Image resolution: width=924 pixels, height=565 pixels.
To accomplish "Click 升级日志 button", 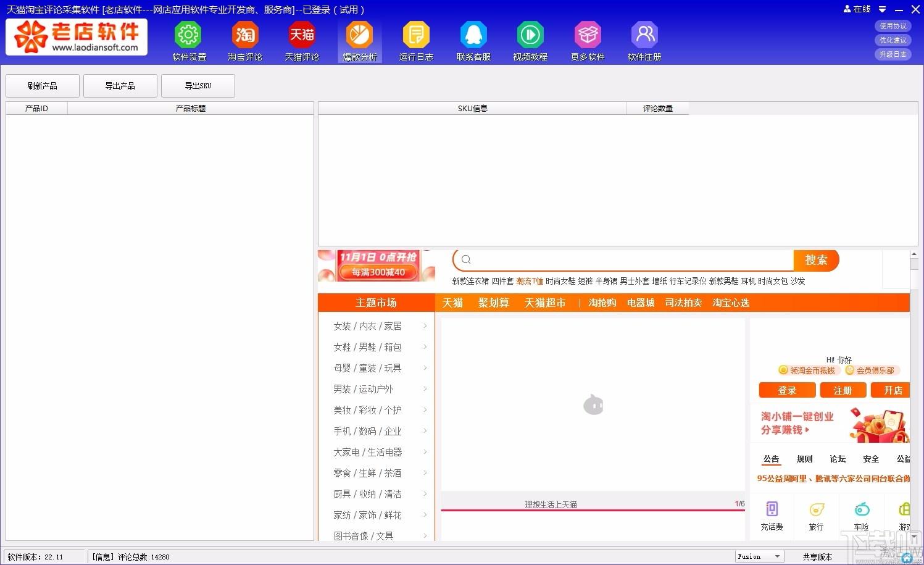I will [x=893, y=54].
